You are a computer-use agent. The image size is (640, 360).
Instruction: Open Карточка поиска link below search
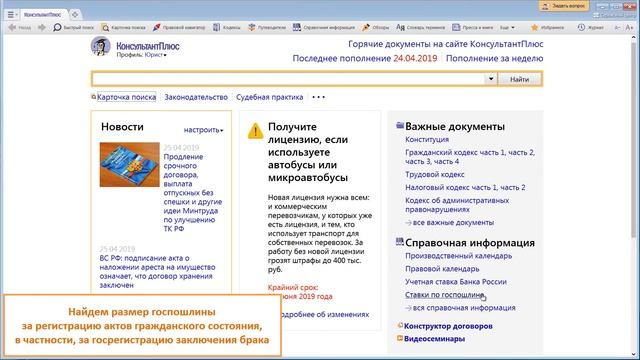[x=127, y=97]
